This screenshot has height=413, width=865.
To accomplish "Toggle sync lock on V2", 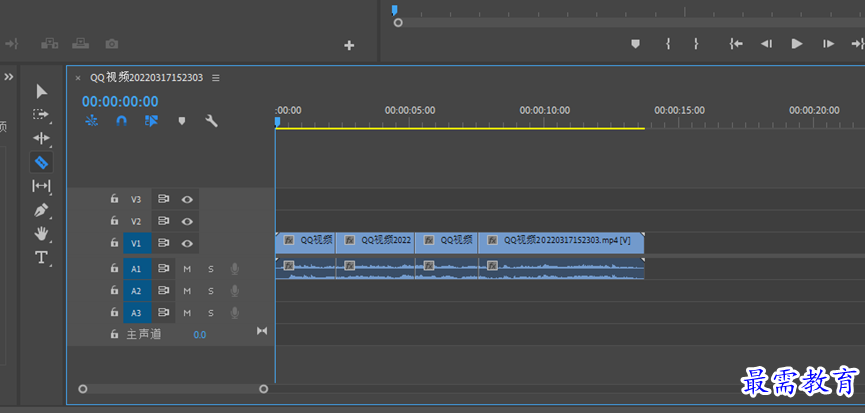I will click(163, 221).
